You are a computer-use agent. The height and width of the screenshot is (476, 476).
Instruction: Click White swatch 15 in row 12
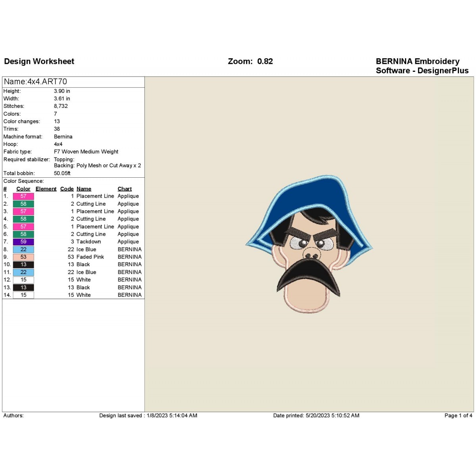coord(23,280)
